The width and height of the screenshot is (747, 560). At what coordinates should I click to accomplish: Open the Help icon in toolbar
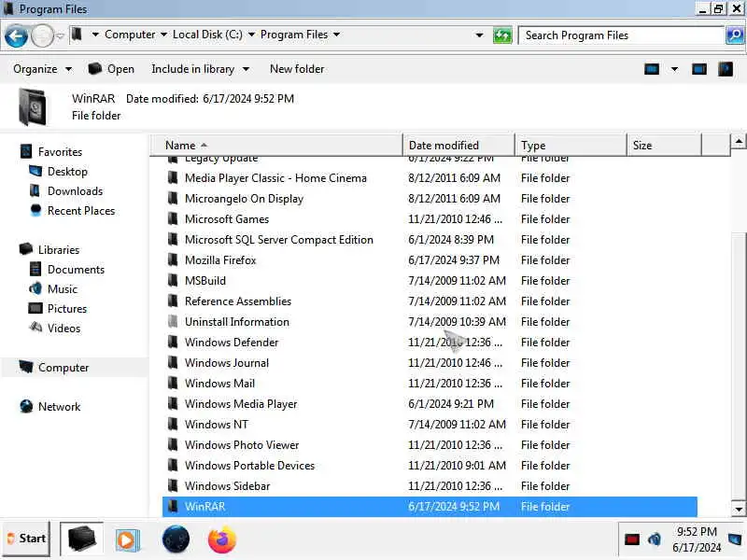[726, 69]
